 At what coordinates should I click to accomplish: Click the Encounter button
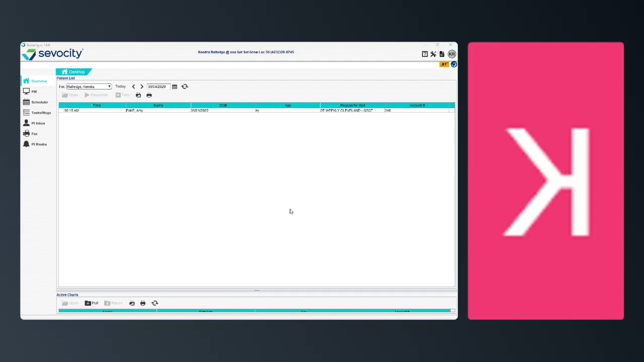96,95
